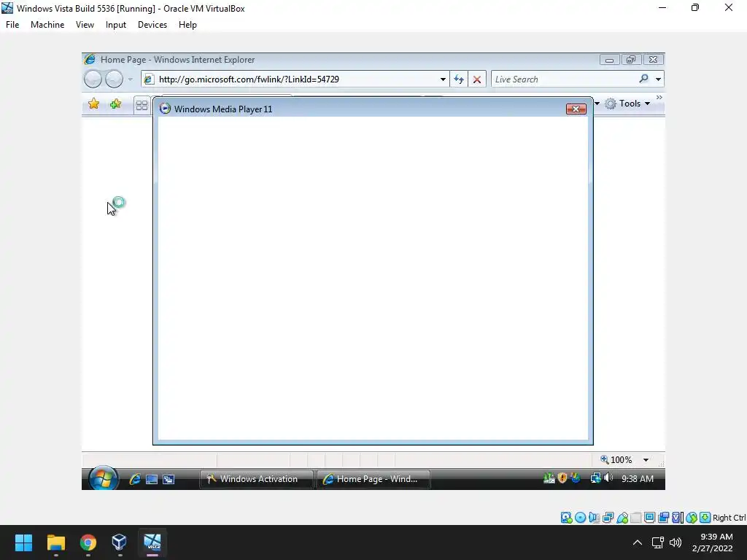Image resolution: width=747 pixels, height=560 pixels.
Task: Open the VirtualBox Input menu
Action: [x=116, y=24]
